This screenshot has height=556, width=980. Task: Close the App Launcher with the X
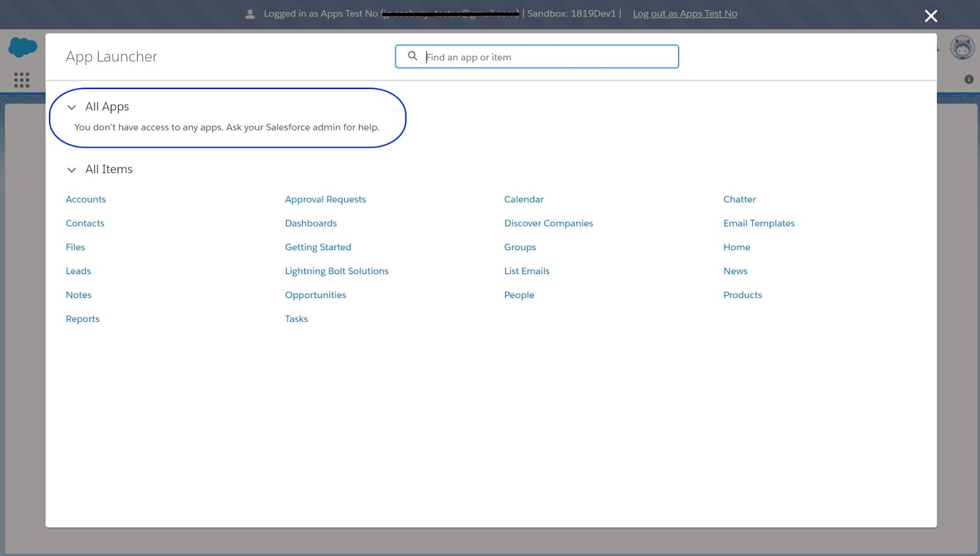point(931,16)
